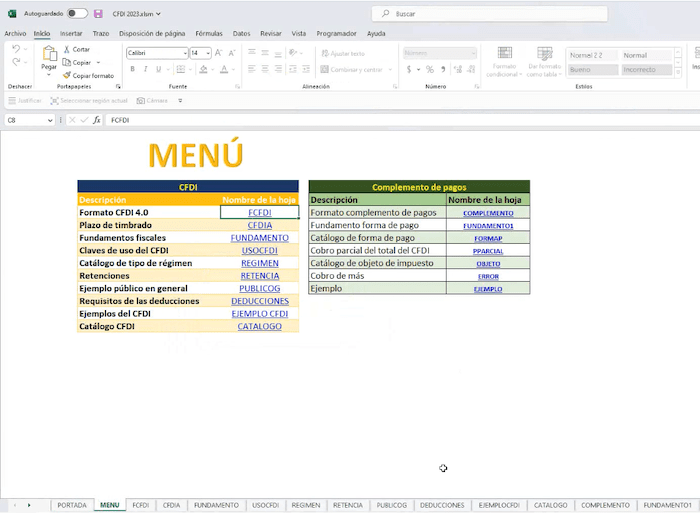Image resolution: width=700 pixels, height=513 pixels.
Task: Click the Insert function fx icon
Action: (x=97, y=120)
